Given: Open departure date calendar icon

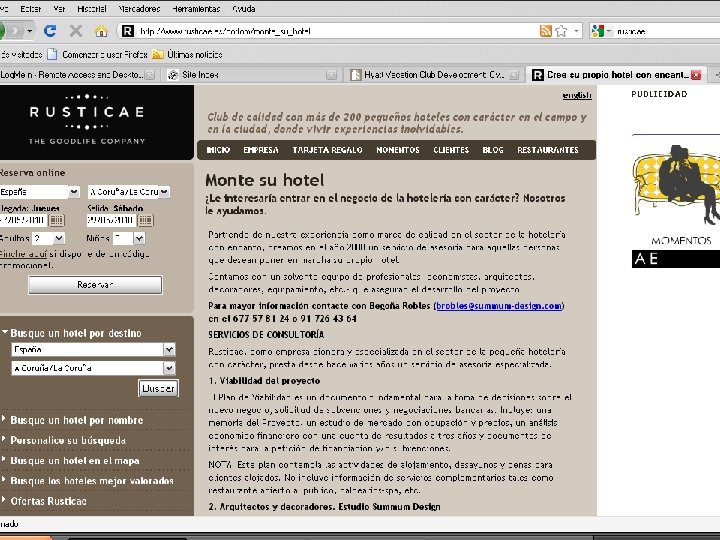Looking at the screenshot, I should click(x=145, y=220).
